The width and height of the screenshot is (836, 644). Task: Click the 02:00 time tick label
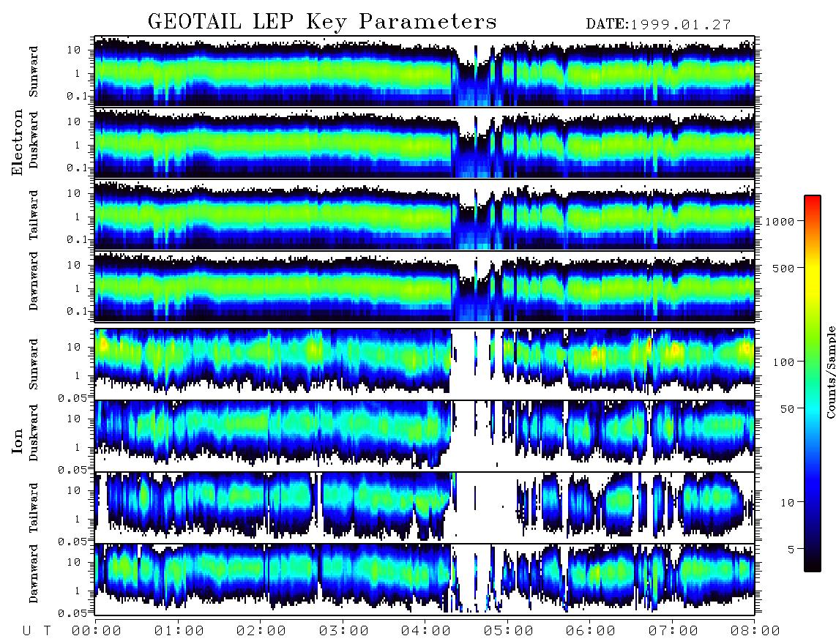261,632
